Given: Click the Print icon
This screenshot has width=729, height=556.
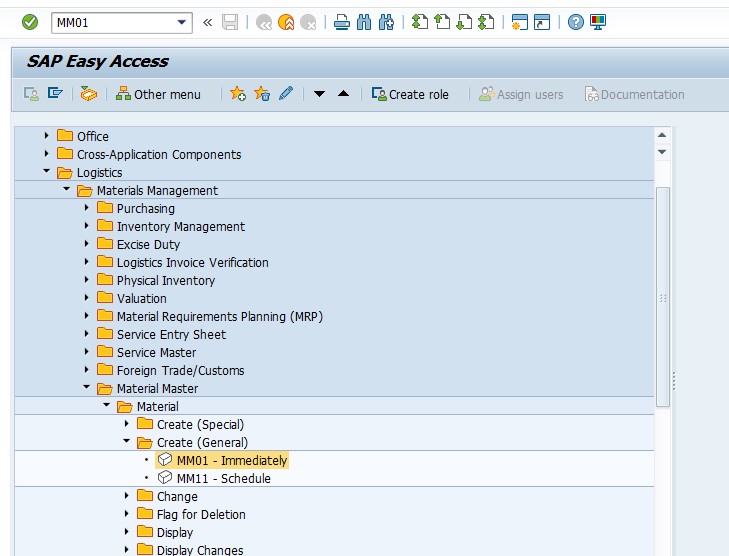Looking at the screenshot, I should [x=342, y=22].
